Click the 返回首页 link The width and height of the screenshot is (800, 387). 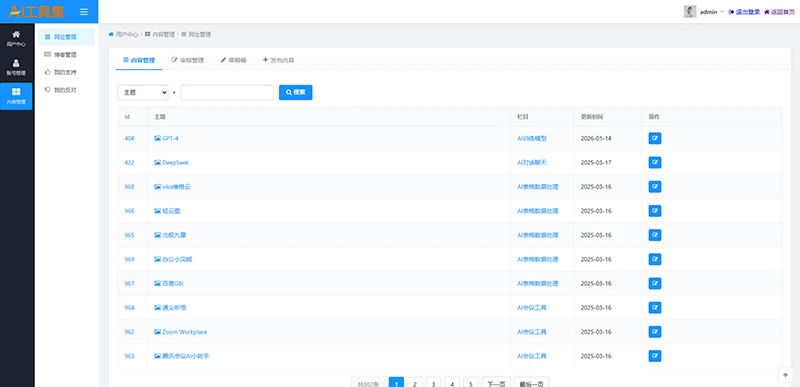[779, 12]
